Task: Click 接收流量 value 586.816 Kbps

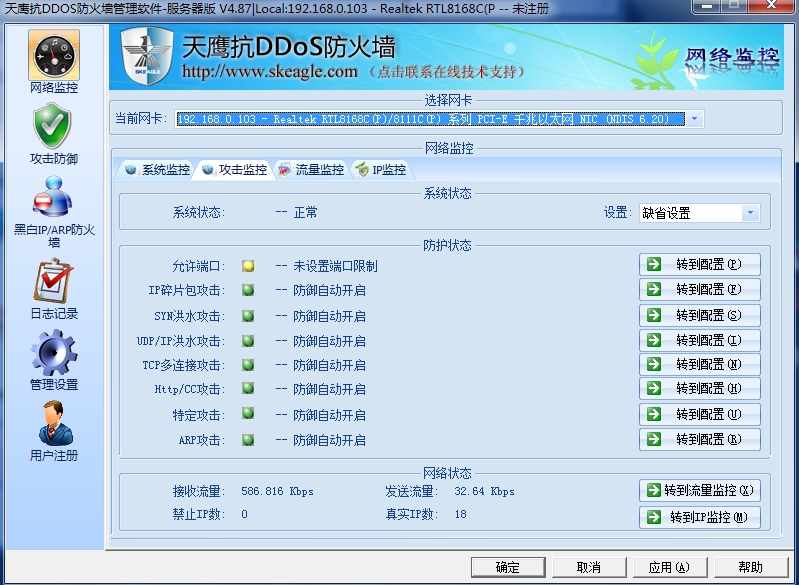Action: 277,491
